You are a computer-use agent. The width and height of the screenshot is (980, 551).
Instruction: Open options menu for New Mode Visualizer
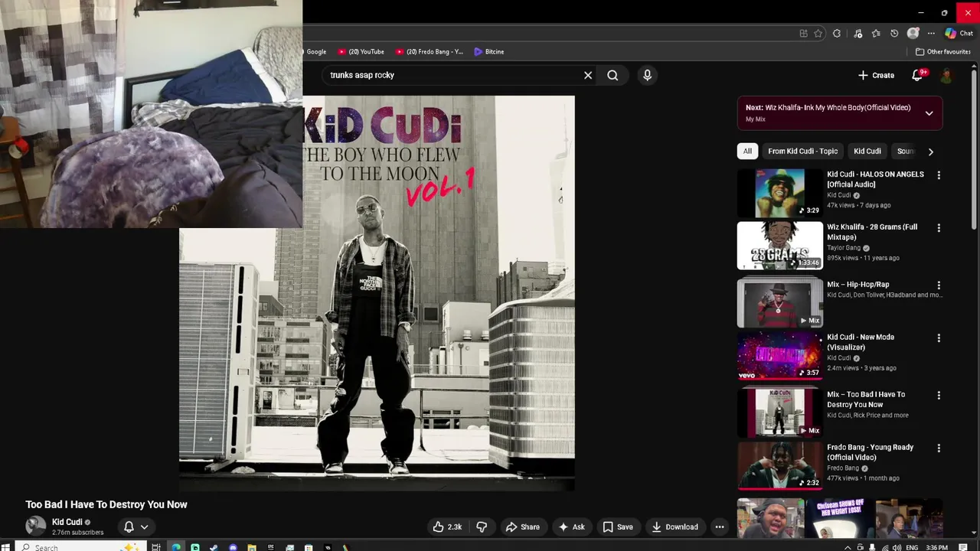click(x=939, y=338)
